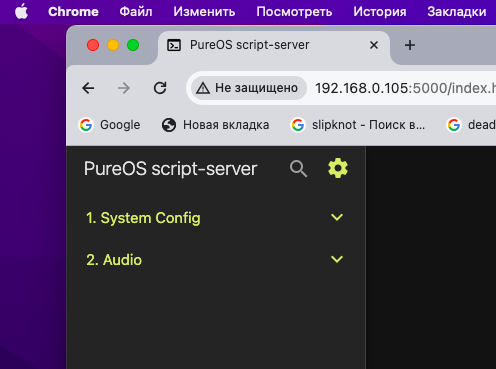Click the Not Secure warning badge
The width and height of the screenshot is (496, 369).
[248, 88]
